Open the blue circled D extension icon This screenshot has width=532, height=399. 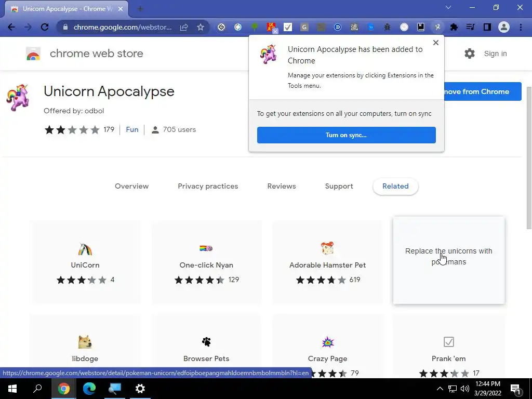[x=338, y=27]
